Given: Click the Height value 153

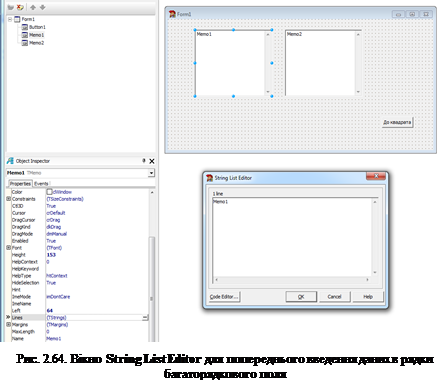Looking at the screenshot, I should 51,255.
